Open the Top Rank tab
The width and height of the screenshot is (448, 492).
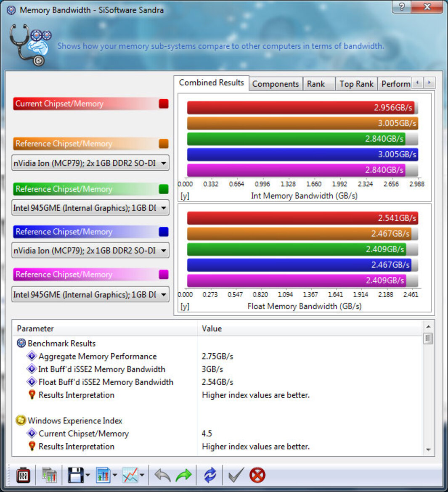click(356, 84)
